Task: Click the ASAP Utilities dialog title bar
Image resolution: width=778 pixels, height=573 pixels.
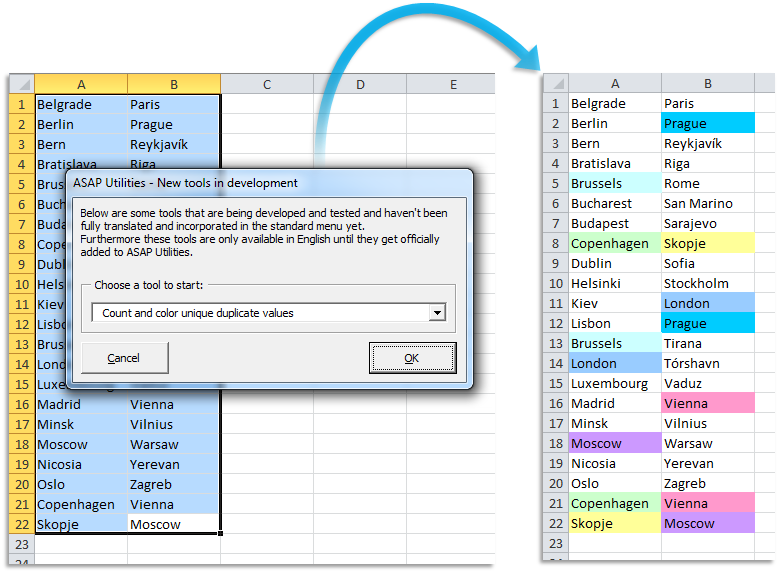Action: pos(269,183)
